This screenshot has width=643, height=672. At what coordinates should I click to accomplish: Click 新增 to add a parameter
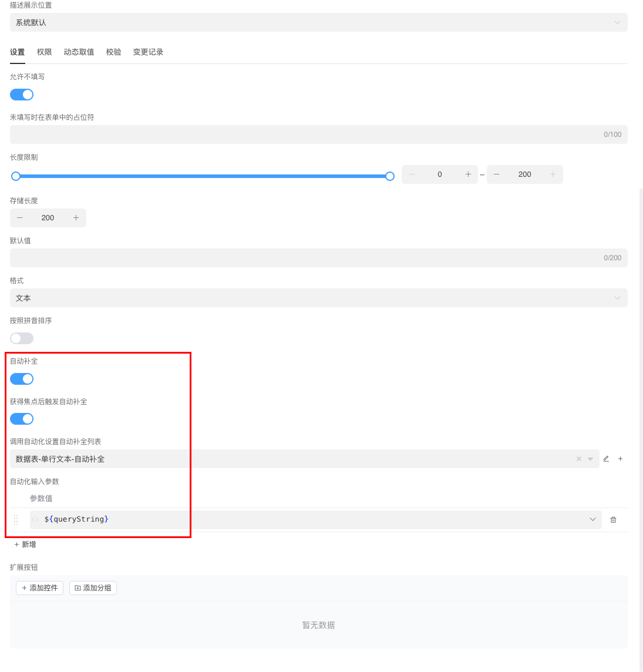25,545
